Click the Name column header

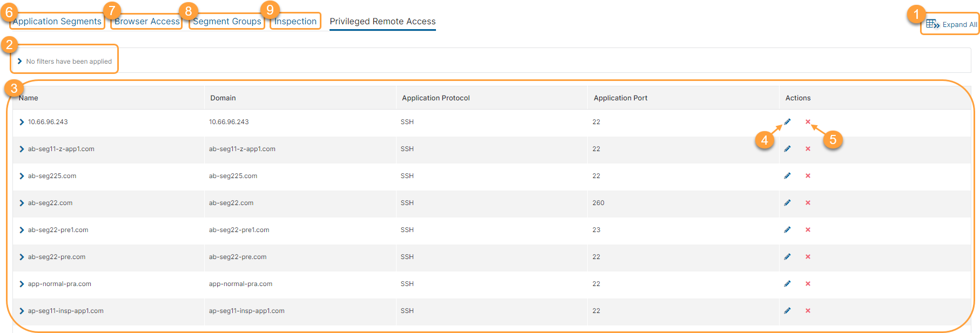point(29,98)
